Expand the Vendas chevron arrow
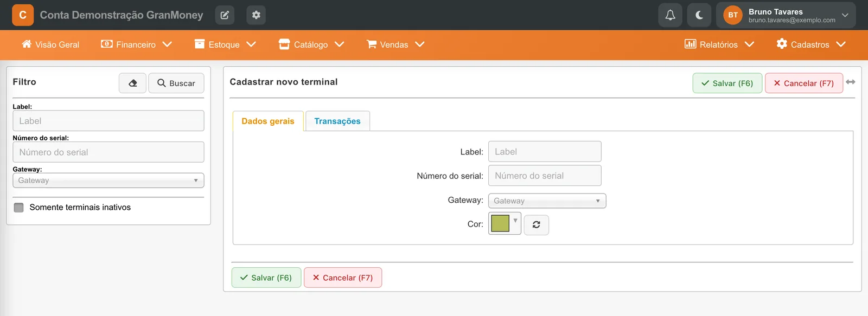The width and height of the screenshot is (868, 316). tap(420, 44)
